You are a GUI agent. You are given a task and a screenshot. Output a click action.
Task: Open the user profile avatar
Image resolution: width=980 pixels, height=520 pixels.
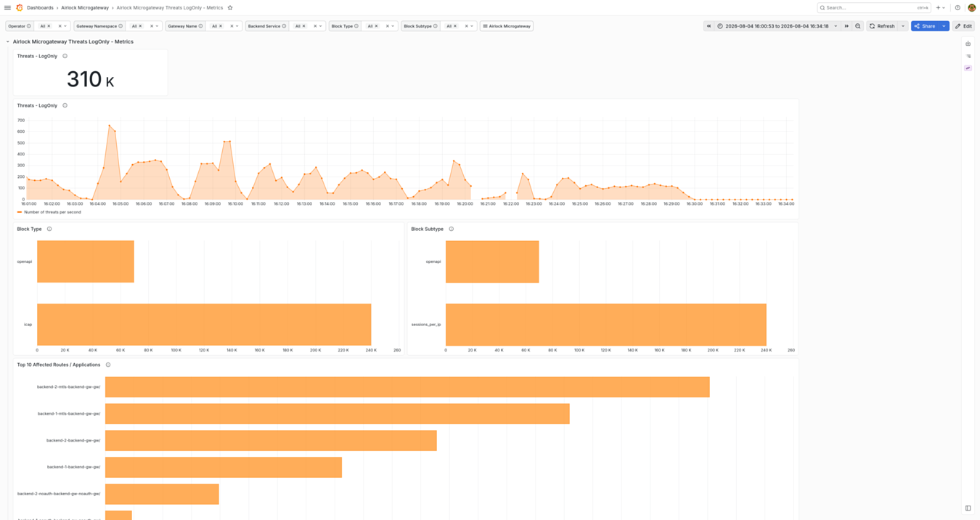pos(971,8)
